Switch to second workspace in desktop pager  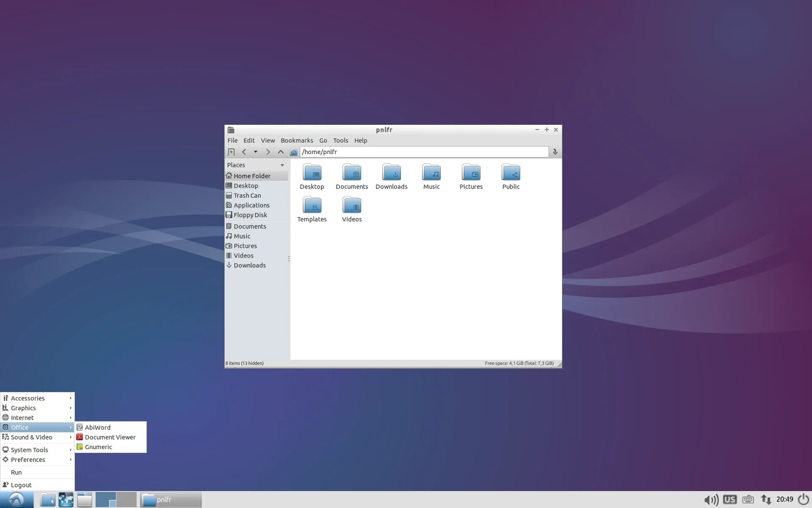point(126,500)
